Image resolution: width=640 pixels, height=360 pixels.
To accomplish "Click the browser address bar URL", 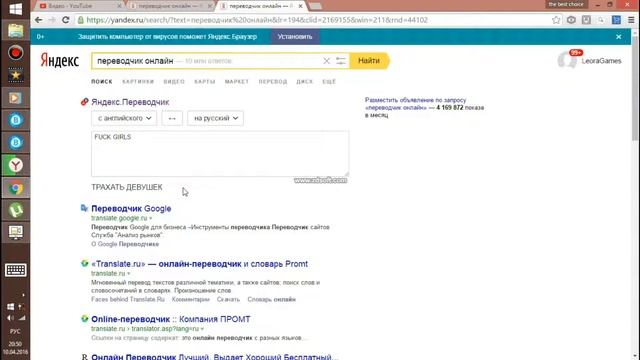I will pos(257,20).
